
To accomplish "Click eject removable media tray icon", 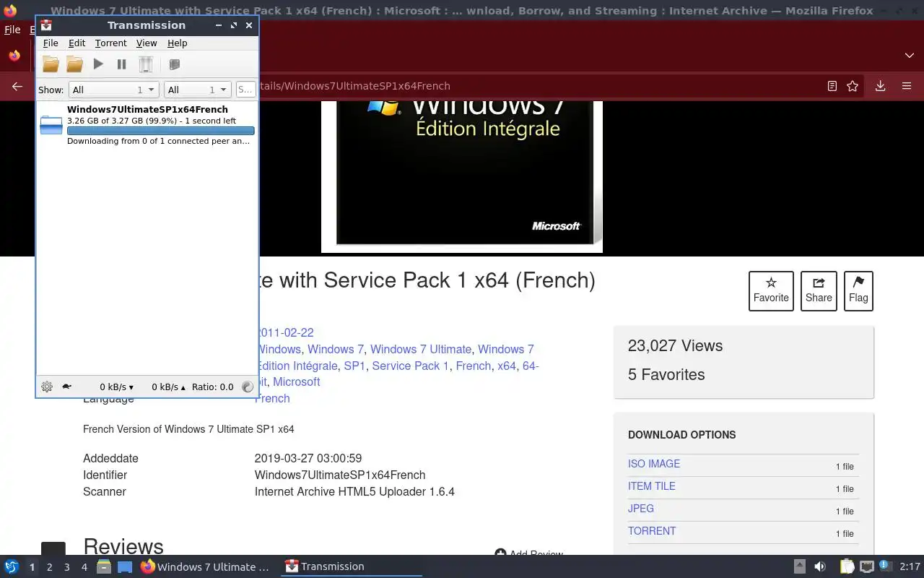I will [799, 567].
